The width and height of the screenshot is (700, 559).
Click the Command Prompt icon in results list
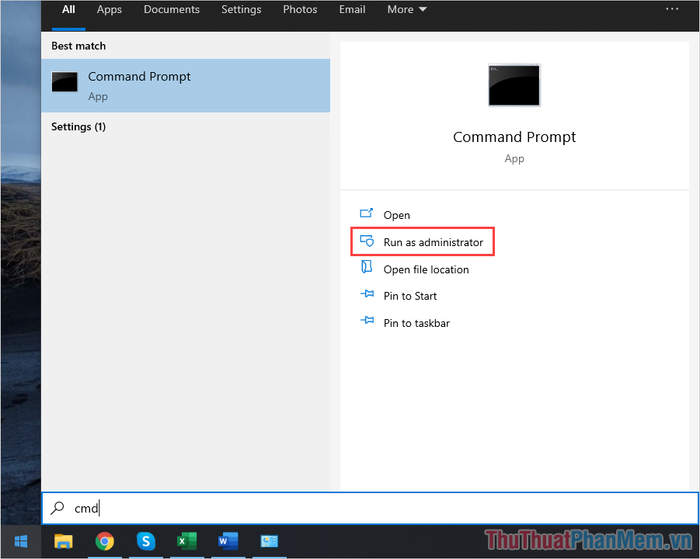coord(64,82)
